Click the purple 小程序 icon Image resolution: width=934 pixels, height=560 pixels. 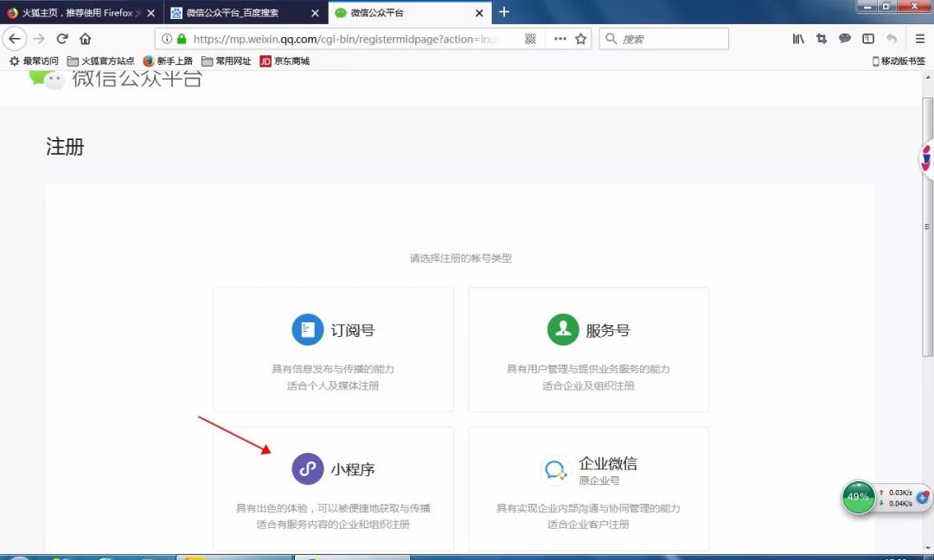point(307,469)
